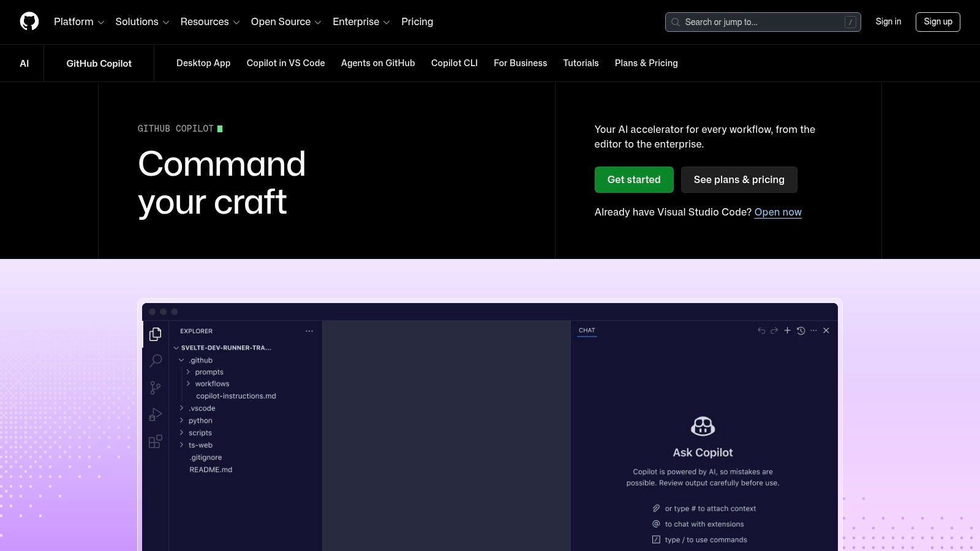Start new chat with plus icon
Image resolution: width=980 pixels, height=551 pixels.
(x=788, y=331)
